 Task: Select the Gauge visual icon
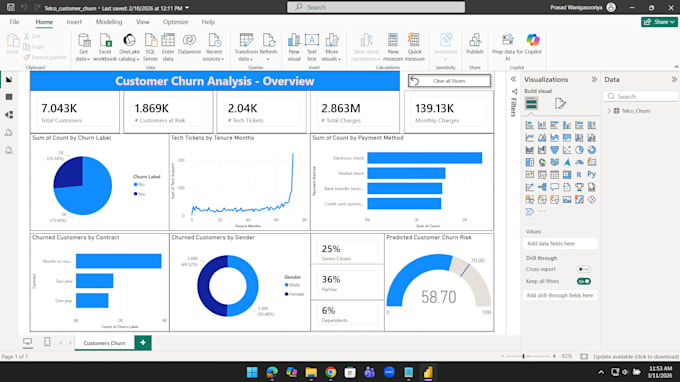(579, 162)
